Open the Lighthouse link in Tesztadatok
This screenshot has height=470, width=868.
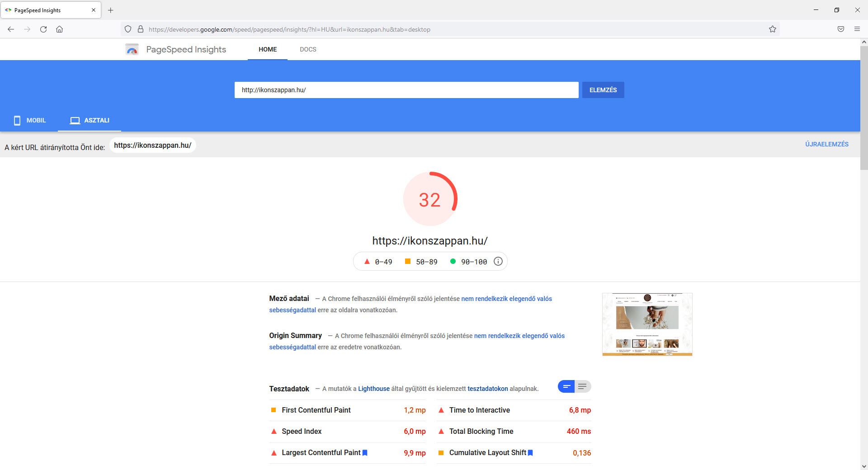pos(373,389)
